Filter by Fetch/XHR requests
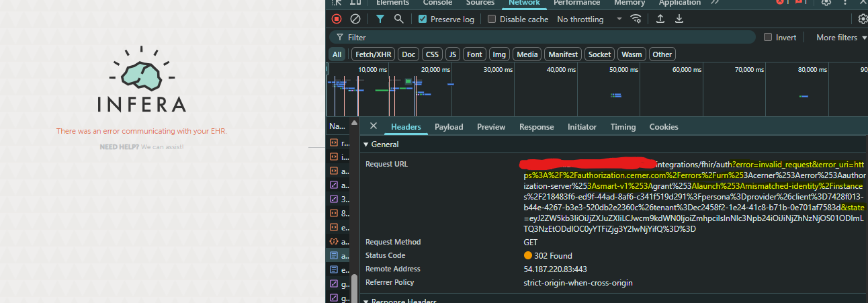Image resolution: width=868 pixels, height=303 pixels. tap(373, 54)
